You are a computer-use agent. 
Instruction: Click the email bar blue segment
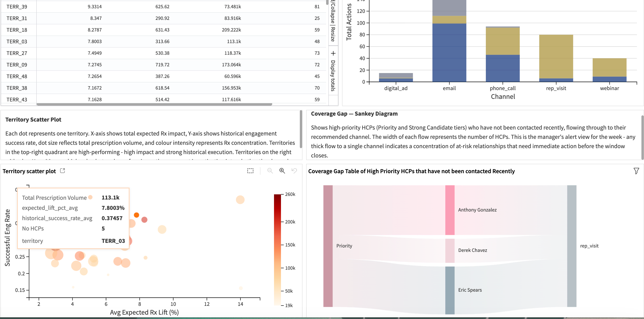(x=449, y=53)
